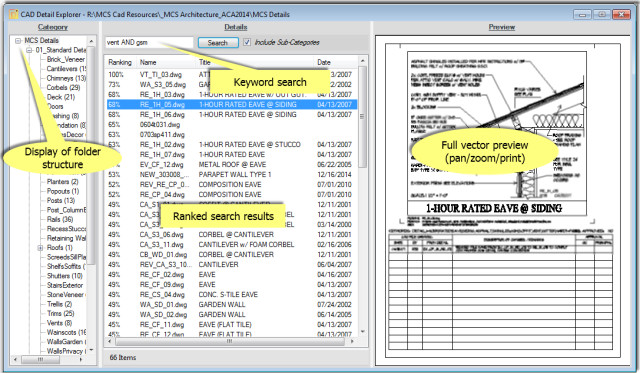Viewport: 640px width, 373px height.
Task: Select the Corbels (29) category
Action: coord(63,87)
